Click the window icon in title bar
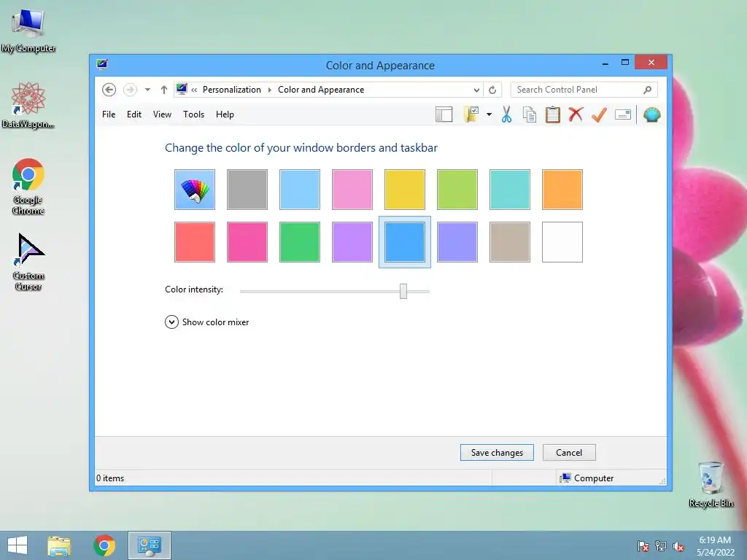This screenshot has height=560, width=747. tap(102, 64)
